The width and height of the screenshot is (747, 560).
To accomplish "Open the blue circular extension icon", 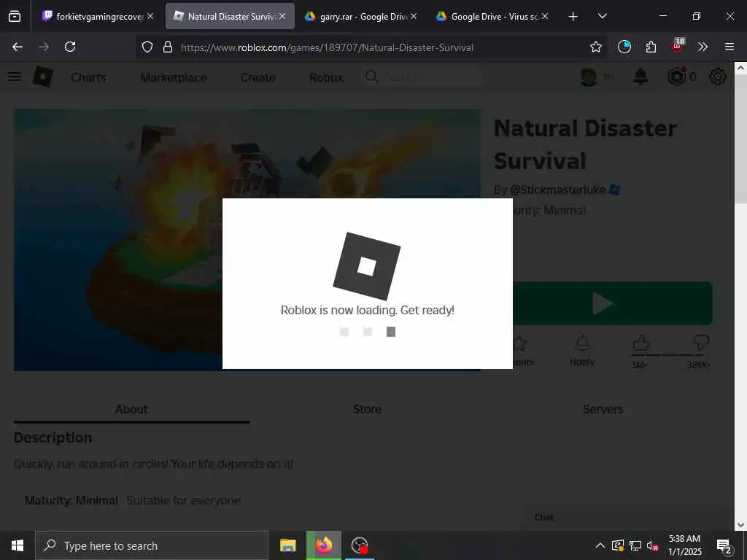I will click(624, 47).
